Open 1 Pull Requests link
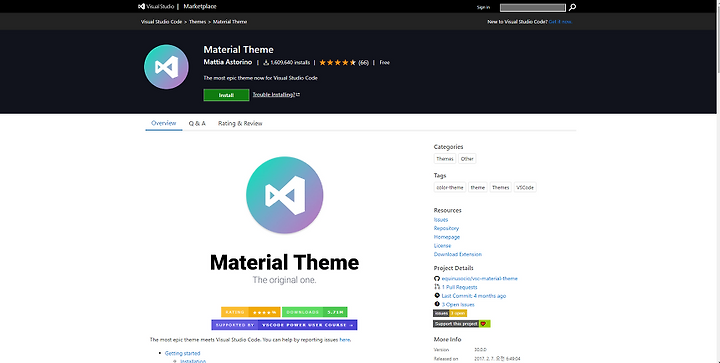The height and width of the screenshot is (363, 720). (x=460, y=287)
